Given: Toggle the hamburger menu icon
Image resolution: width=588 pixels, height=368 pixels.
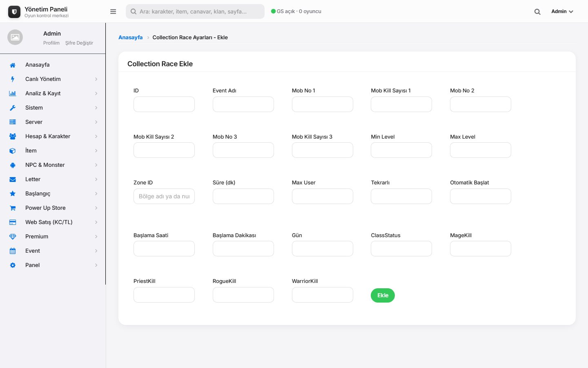Looking at the screenshot, I should coord(113,11).
